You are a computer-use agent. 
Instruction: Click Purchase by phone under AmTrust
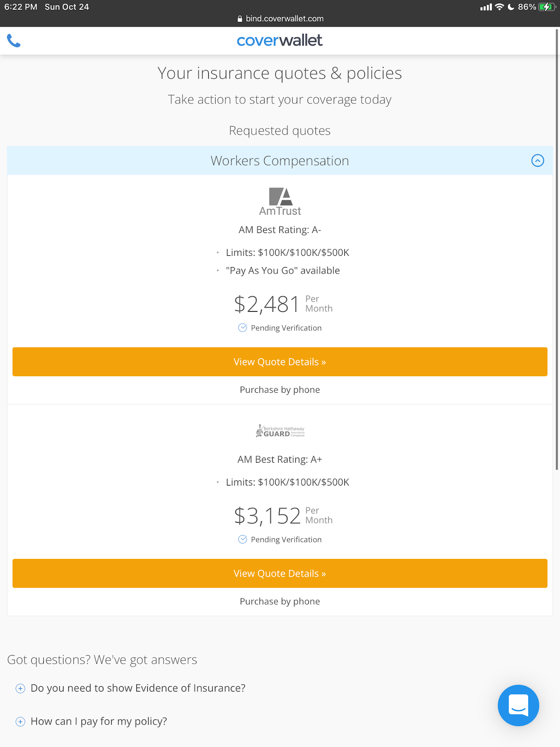[x=280, y=390]
